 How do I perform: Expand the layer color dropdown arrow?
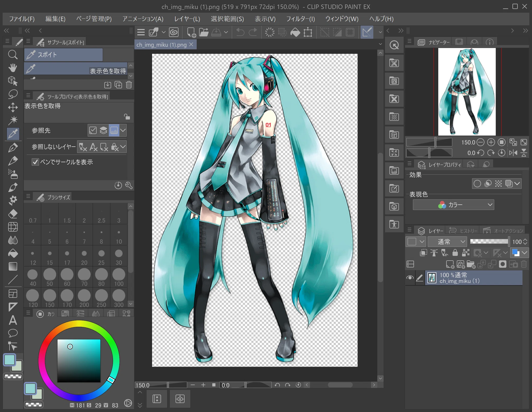click(x=525, y=253)
